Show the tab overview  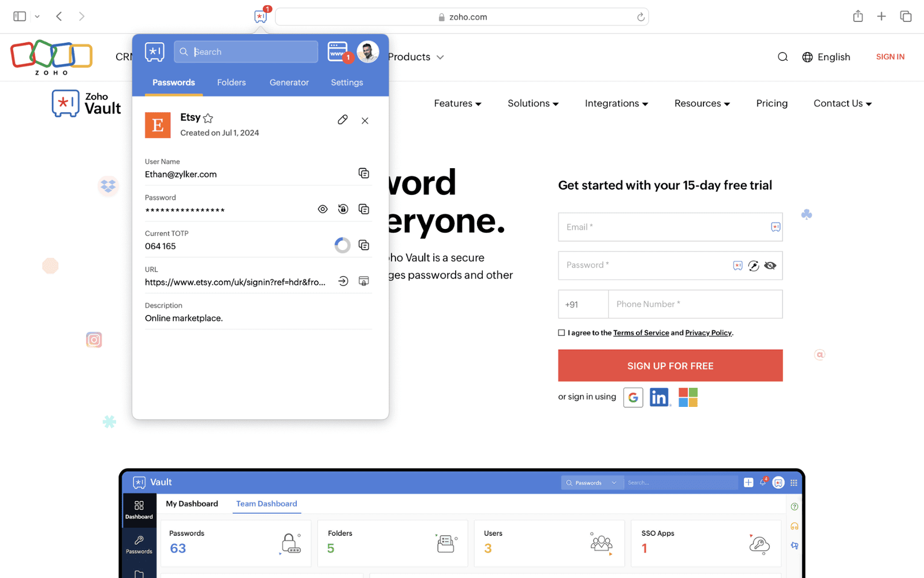[906, 16]
